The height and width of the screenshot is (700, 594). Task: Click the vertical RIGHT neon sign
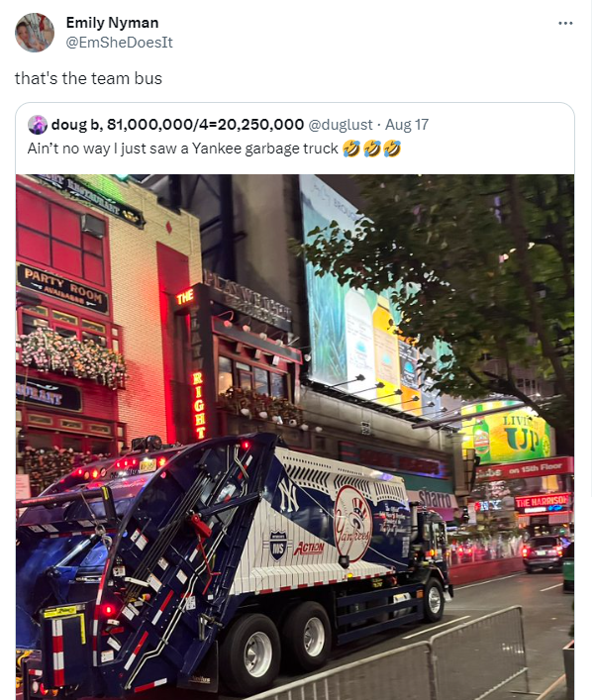(199, 405)
